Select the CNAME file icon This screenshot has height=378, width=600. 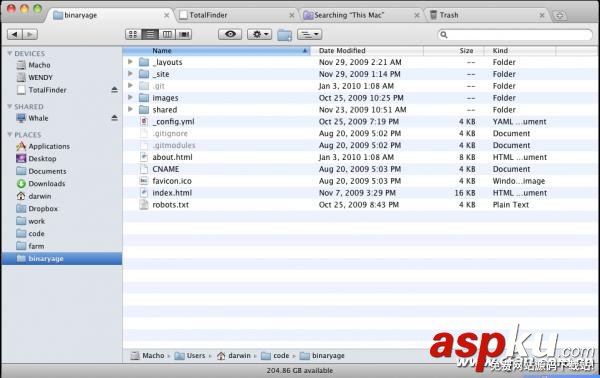click(144, 169)
